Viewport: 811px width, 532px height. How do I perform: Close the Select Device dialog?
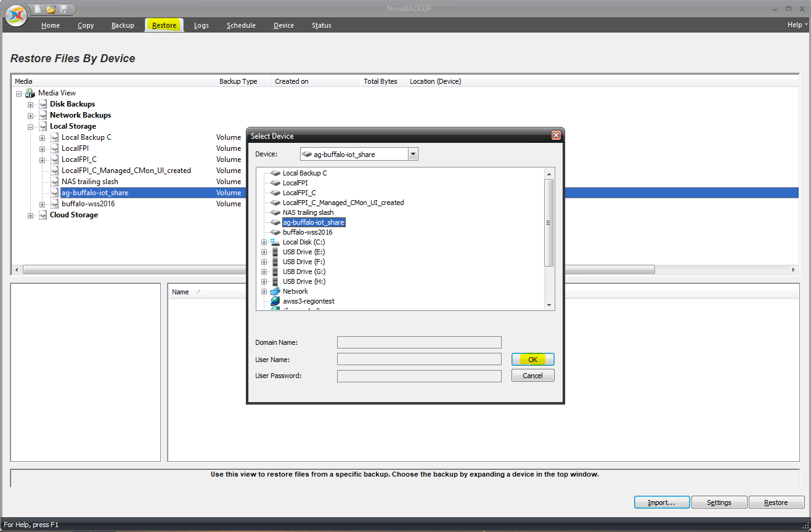[556, 135]
